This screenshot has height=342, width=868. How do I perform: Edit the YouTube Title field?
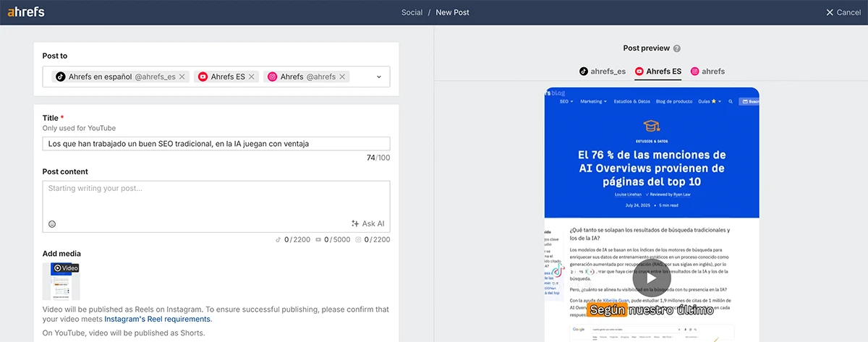tap(216, 144)
